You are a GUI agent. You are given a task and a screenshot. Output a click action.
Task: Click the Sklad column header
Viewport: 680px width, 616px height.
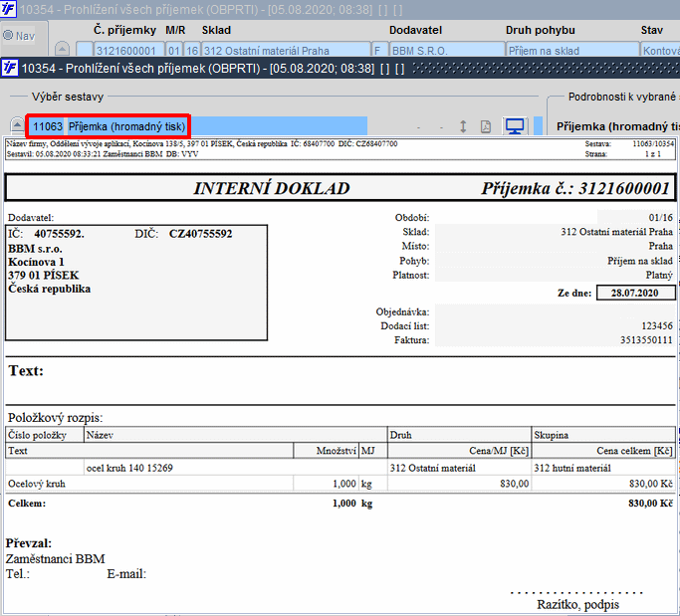pyautogui.click(x=216, y=30)
